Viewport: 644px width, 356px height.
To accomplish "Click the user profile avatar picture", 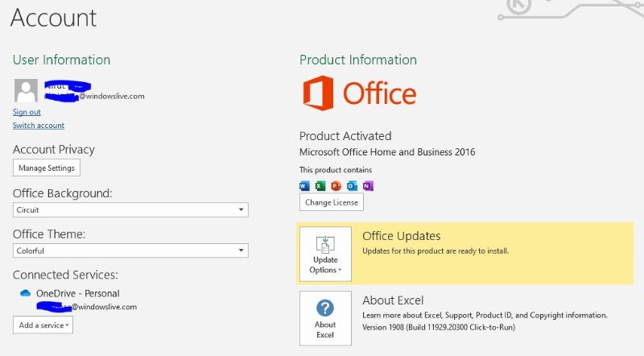I will pyautogui.click(x=26, y=90).
